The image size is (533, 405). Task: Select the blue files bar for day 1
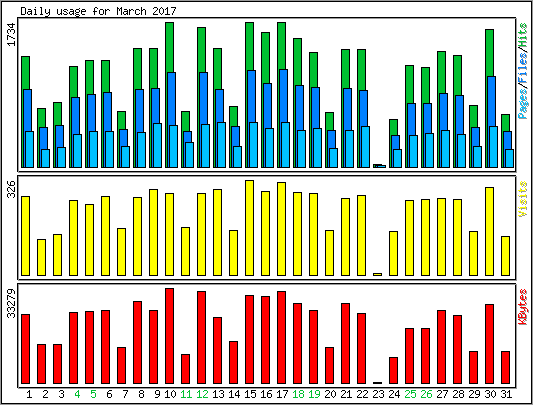pyautogui.click(x=28, y=110)
